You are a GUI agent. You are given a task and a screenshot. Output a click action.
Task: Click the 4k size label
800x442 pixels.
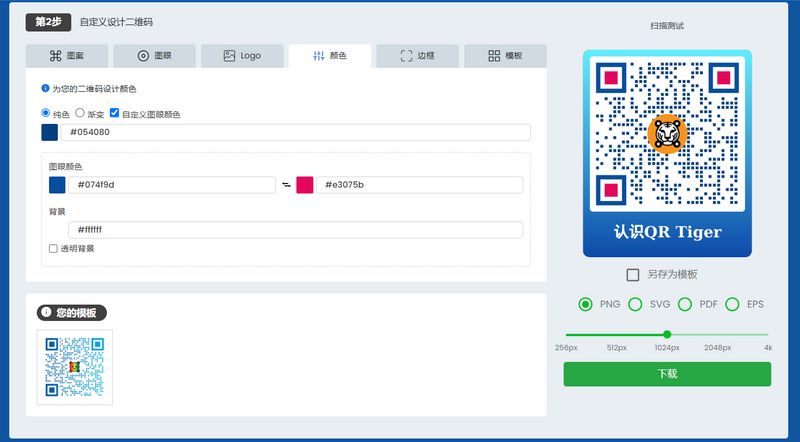768,348
